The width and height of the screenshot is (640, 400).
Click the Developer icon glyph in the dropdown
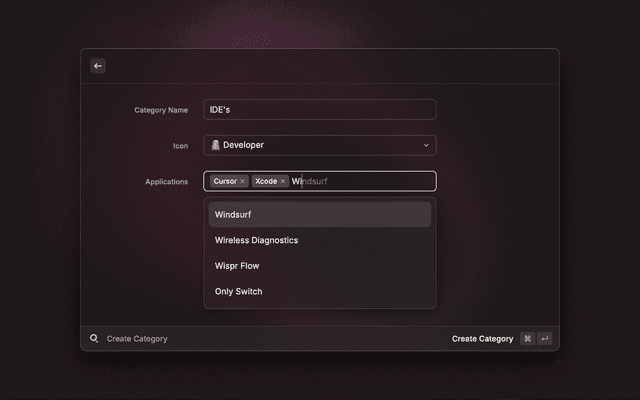(x=215, y=145)
